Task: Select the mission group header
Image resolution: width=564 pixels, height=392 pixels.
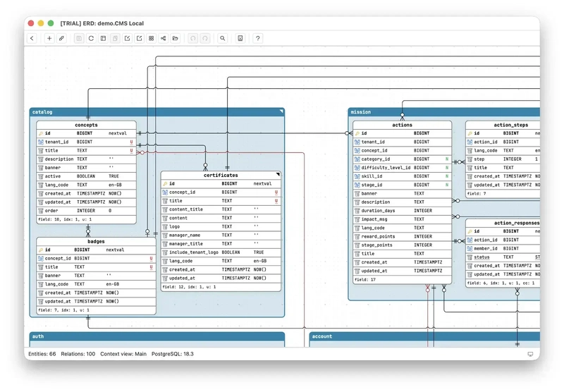Action: [444, 112]
